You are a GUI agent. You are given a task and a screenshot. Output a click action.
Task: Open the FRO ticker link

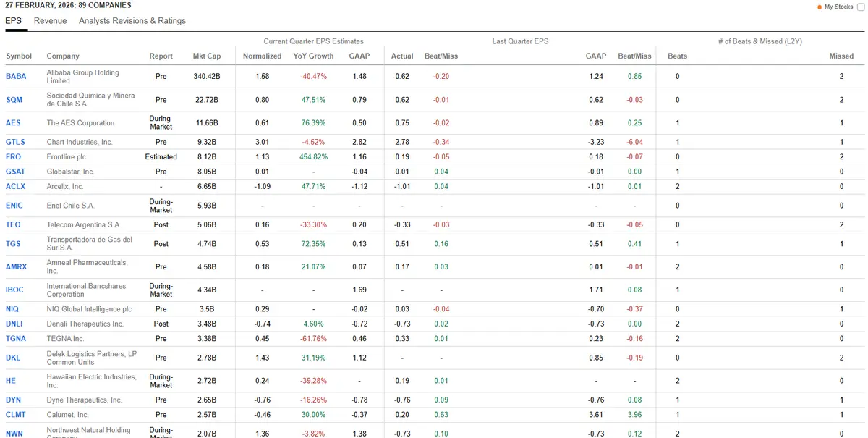pyautogui.click(x=13, y=156)
